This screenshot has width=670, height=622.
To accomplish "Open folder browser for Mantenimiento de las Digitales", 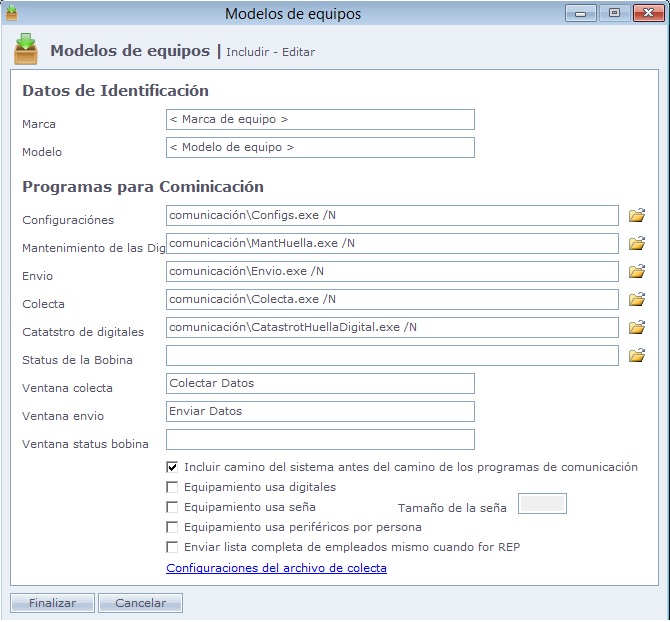I will (x=636, y=243).
